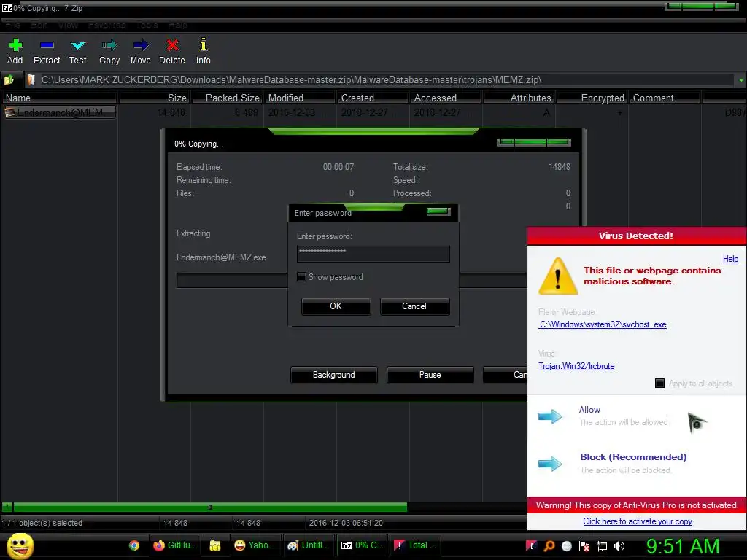747x560 pixels.
Task: Select the Endermanch@MEM file row
Action: click(60, 112)
